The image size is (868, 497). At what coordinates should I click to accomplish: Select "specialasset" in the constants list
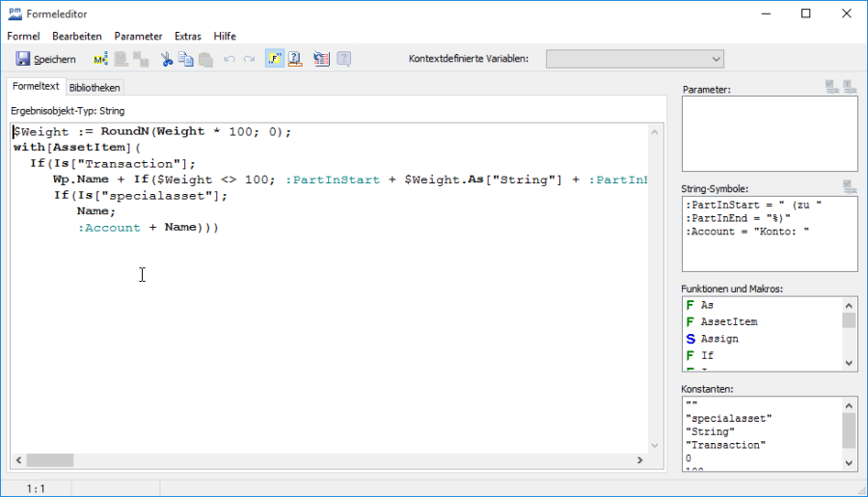tap(729, 418)
